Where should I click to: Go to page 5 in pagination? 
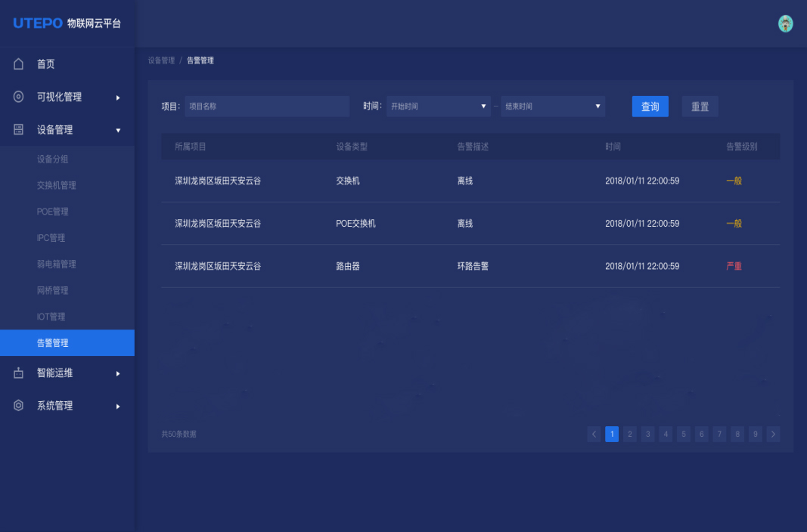pos(683,434)
